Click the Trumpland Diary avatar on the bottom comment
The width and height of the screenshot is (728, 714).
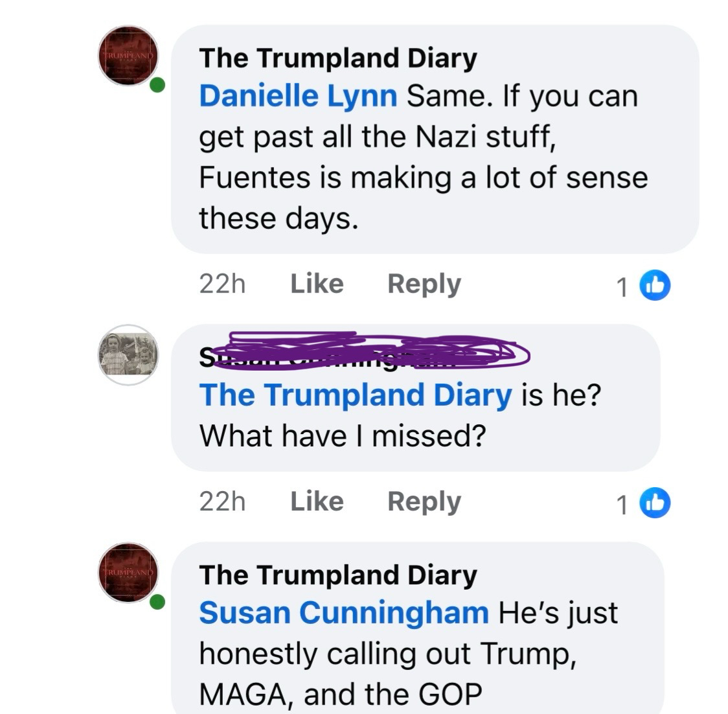coord(128,573)
